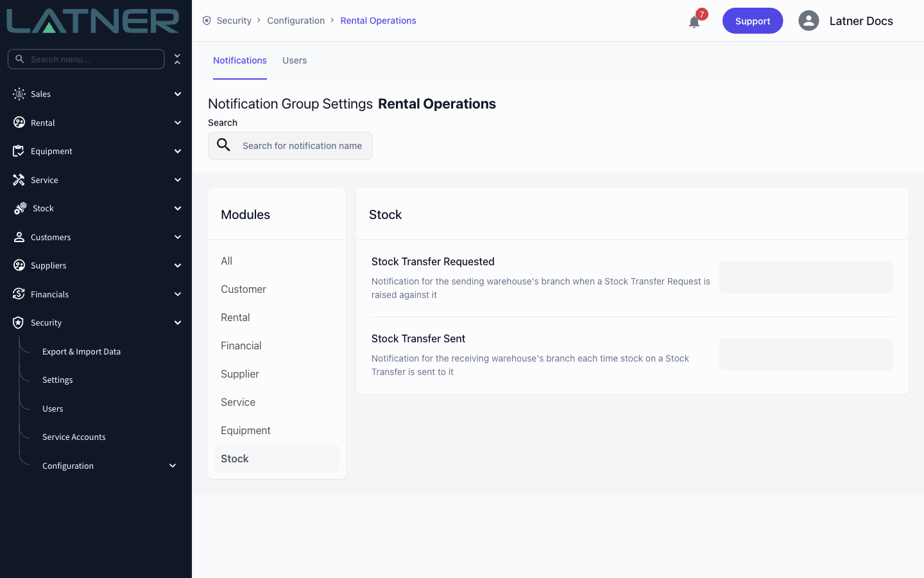Collapse the Security menu chevron

click(x=178, y=322)
